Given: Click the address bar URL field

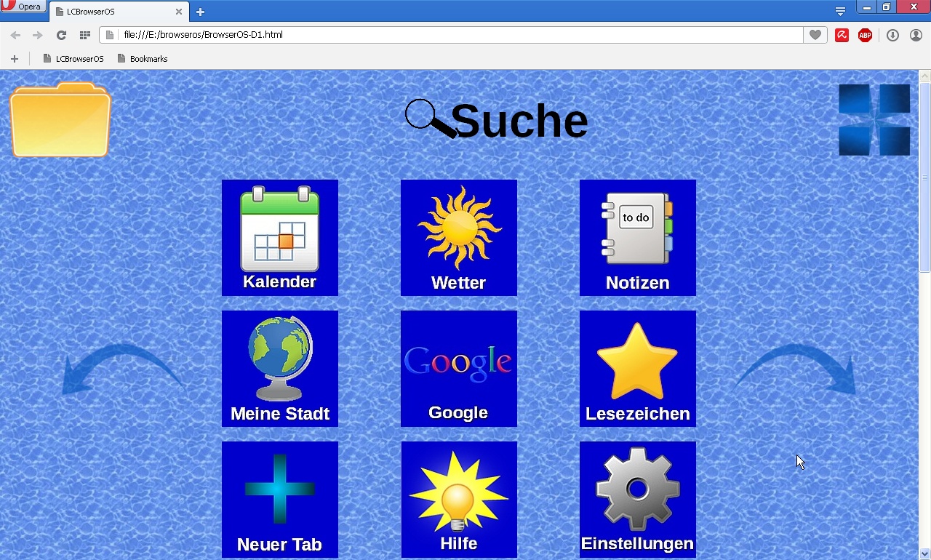Looking at the screenshot, I should click(451, 35).
